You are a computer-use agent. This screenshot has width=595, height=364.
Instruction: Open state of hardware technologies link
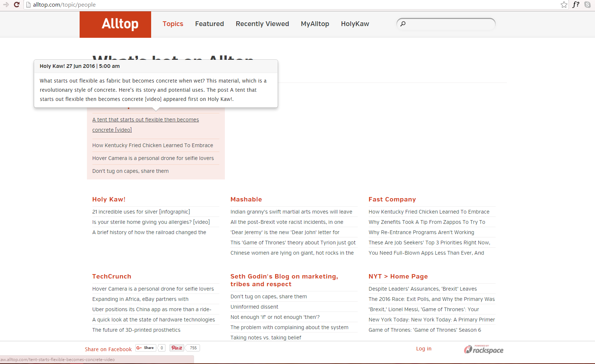click(153, 320)
